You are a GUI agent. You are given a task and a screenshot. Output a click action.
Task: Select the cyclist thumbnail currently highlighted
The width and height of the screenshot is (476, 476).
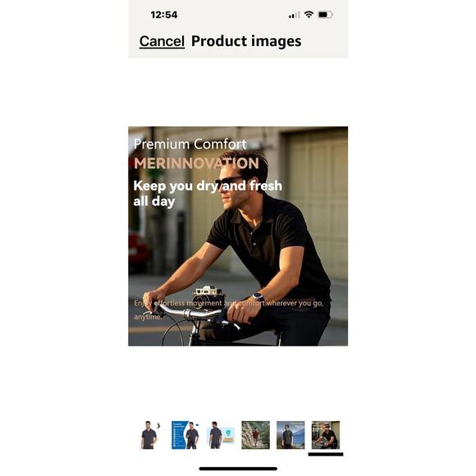pos(326,435)
